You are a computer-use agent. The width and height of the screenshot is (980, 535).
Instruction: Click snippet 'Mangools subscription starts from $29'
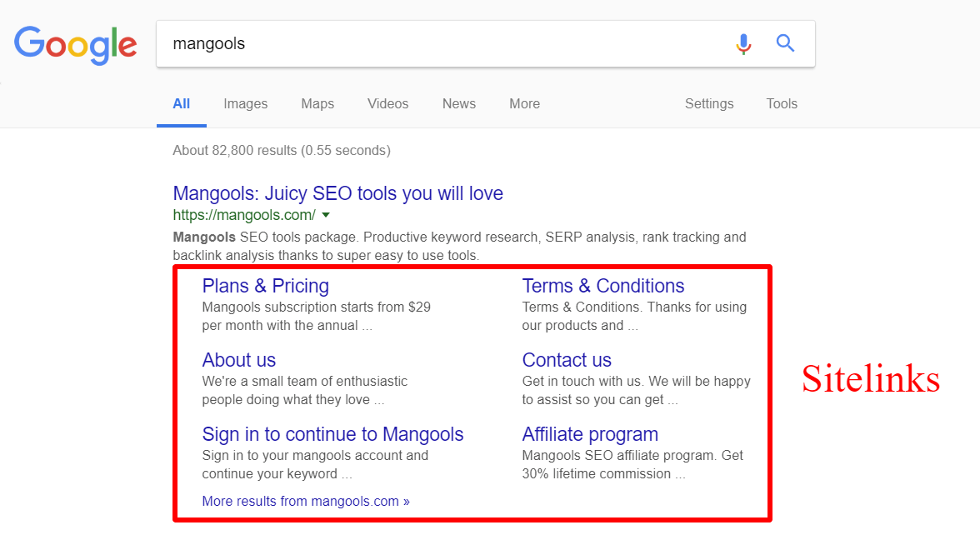point(317,307)
